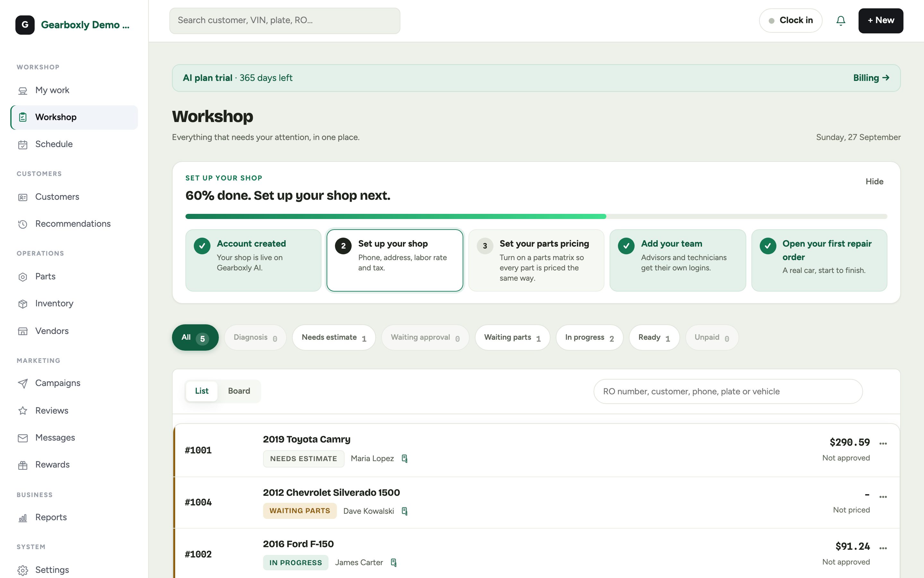Switch to Board view

pyautogui.click(x=239, y=391)
